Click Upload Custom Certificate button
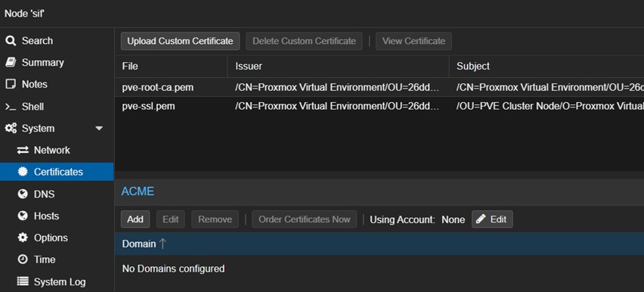644x292 pixels. [181, 41]
